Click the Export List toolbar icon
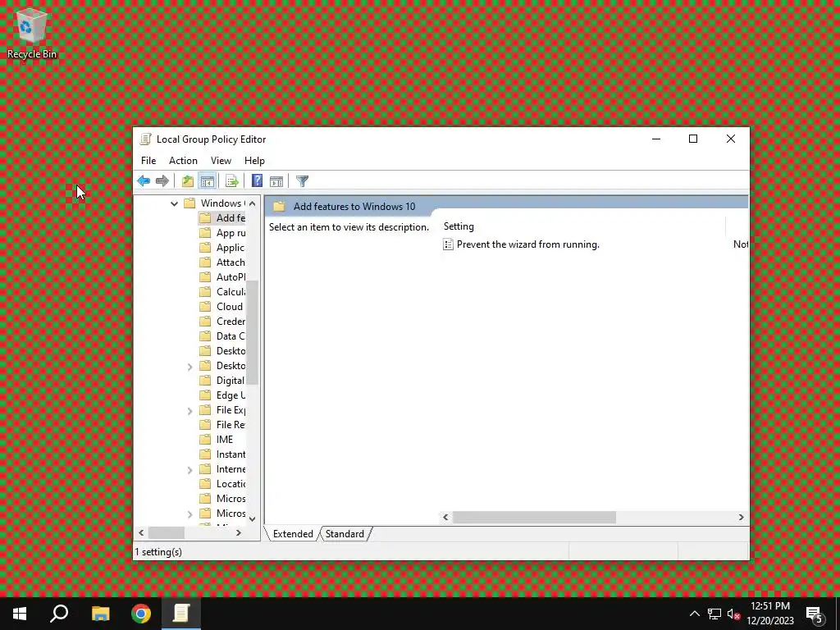The width and height of the screenshot is (840, 630). click(x=232, y=181)
